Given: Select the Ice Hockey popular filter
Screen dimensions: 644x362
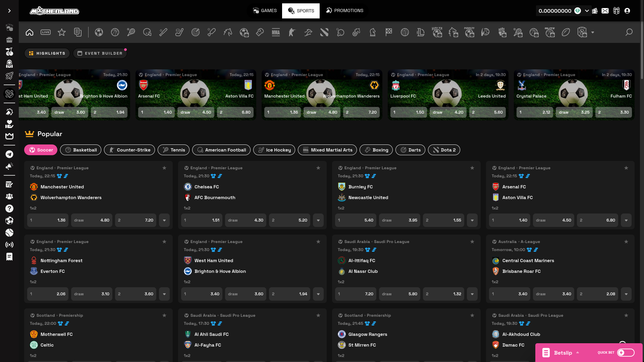Looking at the screenshot, I should (274, 150).
